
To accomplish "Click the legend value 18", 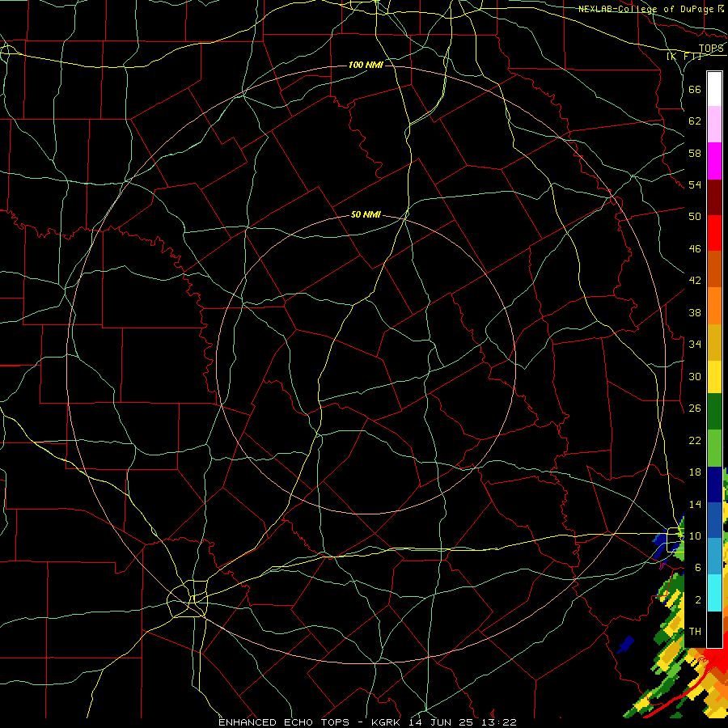I will coord(695,472).
